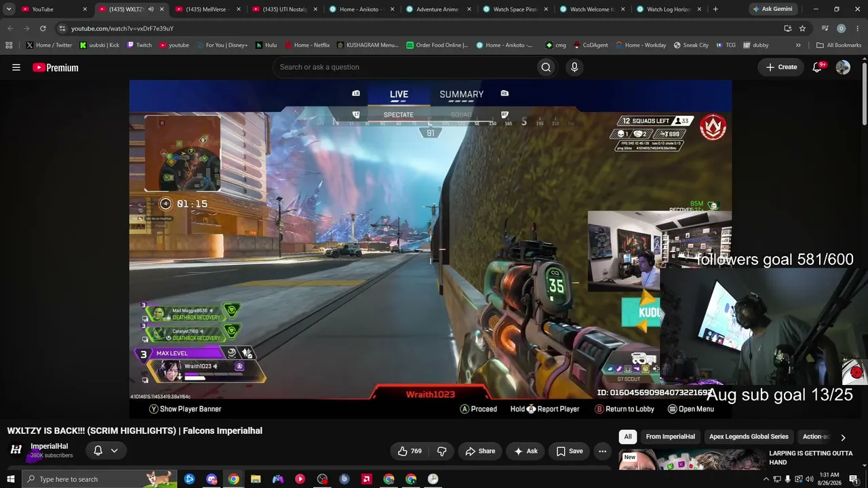
Task: Open Home - Workday bookmark
Action: [640, 45]
